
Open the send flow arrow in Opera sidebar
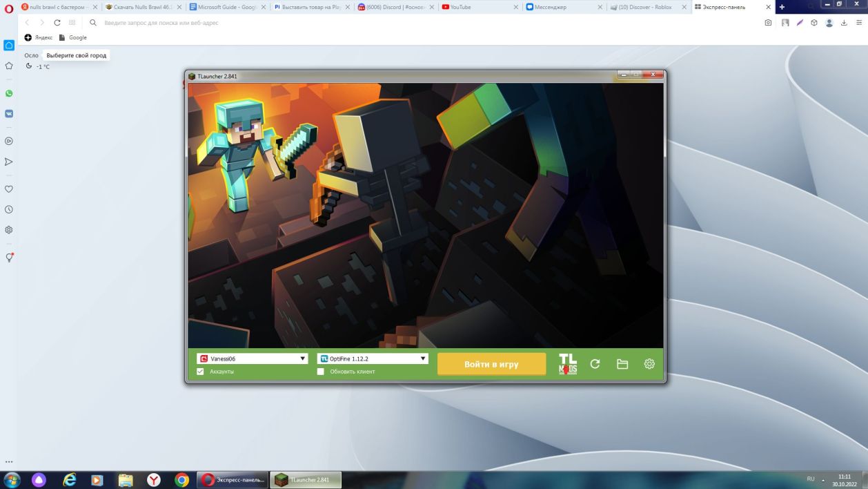[x=9, y=162]
